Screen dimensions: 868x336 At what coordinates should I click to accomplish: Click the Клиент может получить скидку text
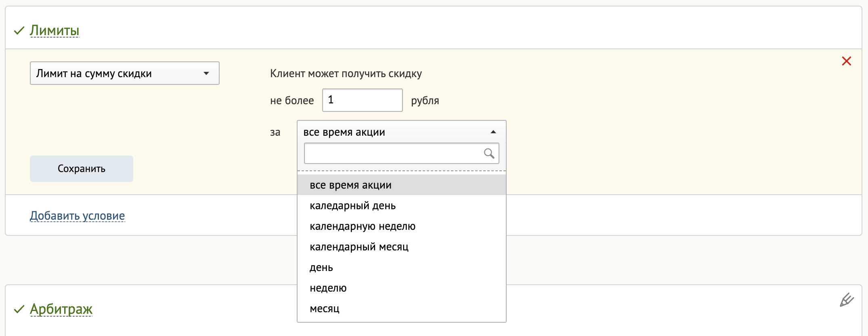point(346,73)
